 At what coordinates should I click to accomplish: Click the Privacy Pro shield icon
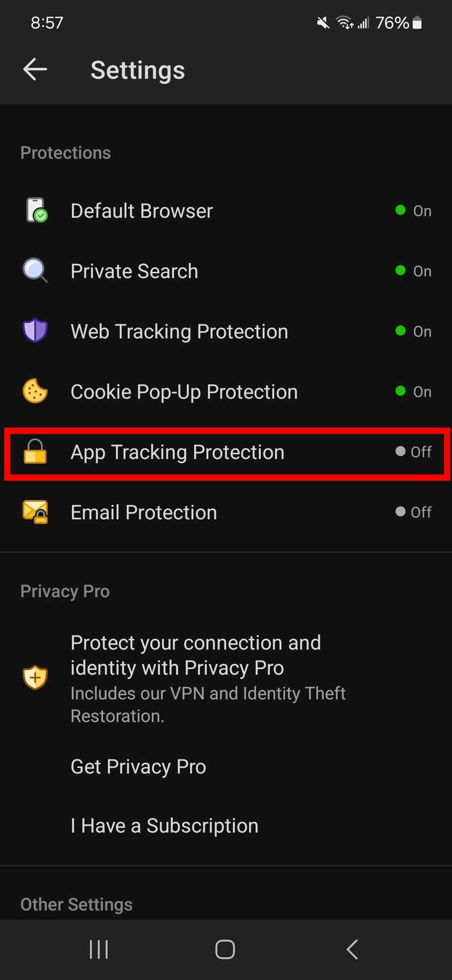(x=35, y=678)
